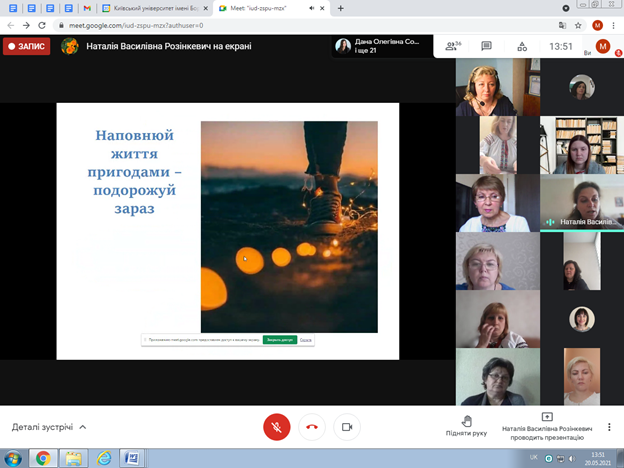Raise hand with Підняти руку

[466, 426]
